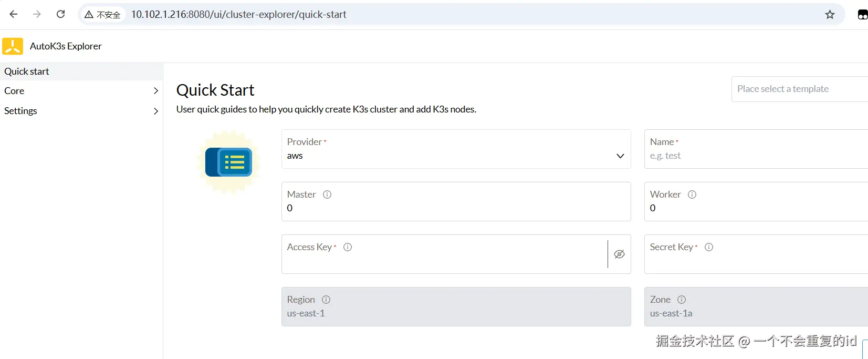
Task: Go back using the browser back arrow
Action: click(14, 14)
